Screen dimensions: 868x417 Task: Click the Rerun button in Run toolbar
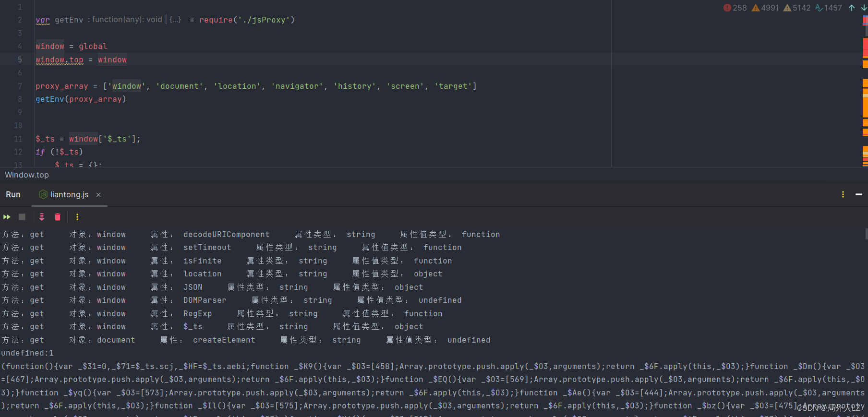click(7, 217)
